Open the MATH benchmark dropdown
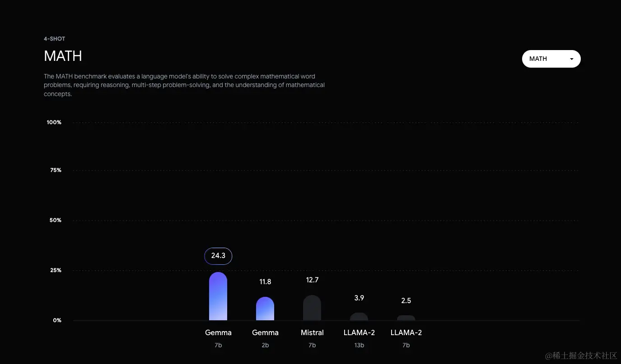The image size is (621, 364). (x=551, y=59)
